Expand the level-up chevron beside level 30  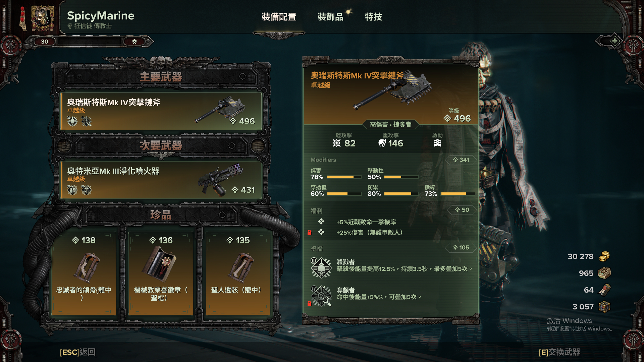(x=135, y=42)
